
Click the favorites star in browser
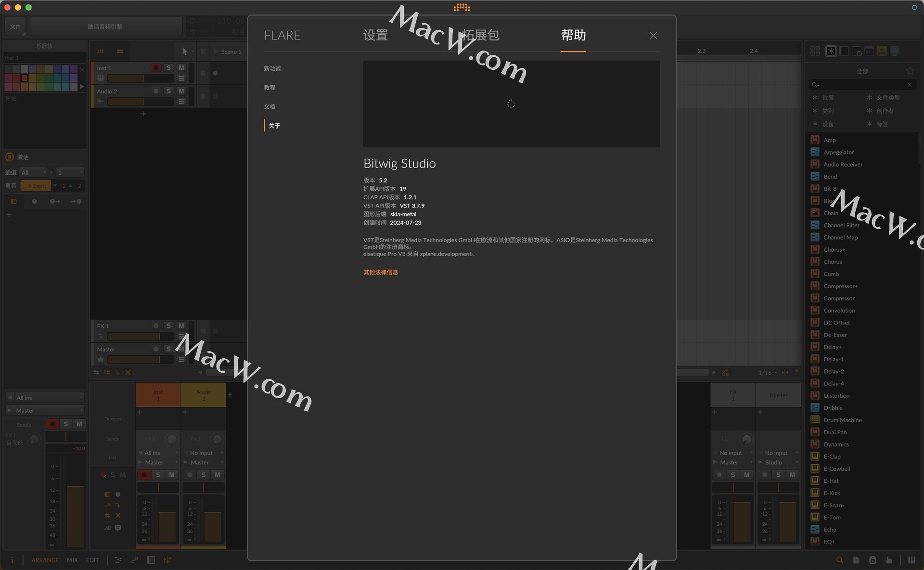(x=910, y=71)
